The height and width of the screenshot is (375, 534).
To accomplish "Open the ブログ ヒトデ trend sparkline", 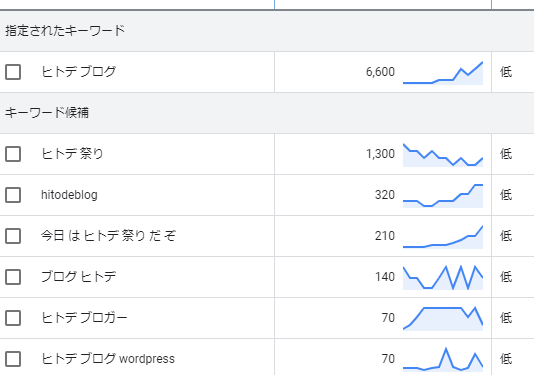I will click(x=443, y=278).
